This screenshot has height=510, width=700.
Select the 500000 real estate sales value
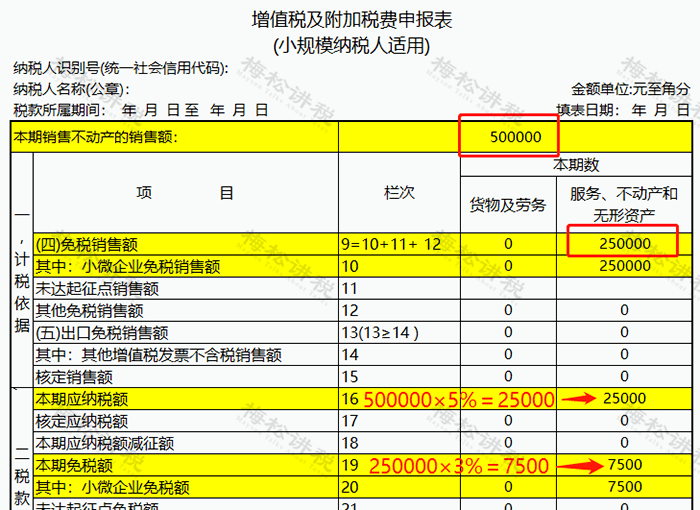(x=516, y=137)
